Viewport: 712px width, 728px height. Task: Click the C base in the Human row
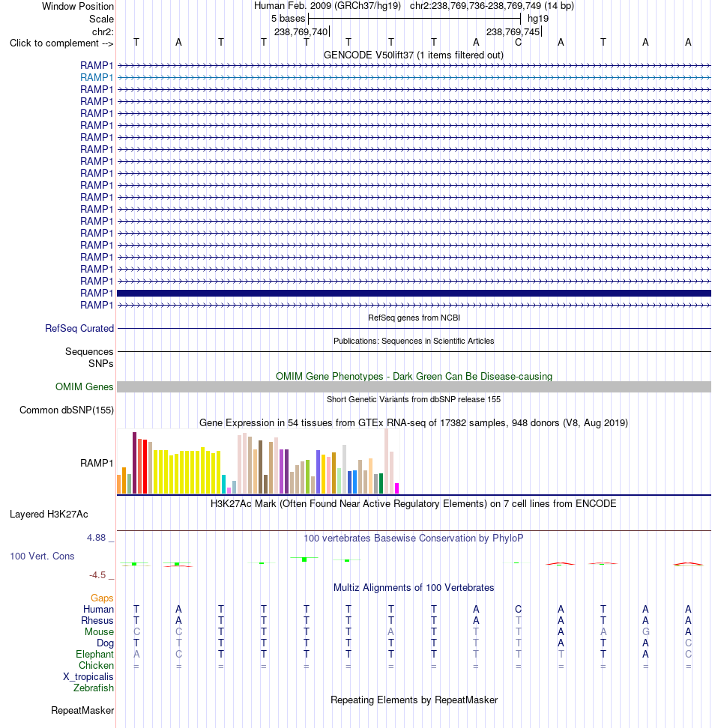[x=519, y=609]
